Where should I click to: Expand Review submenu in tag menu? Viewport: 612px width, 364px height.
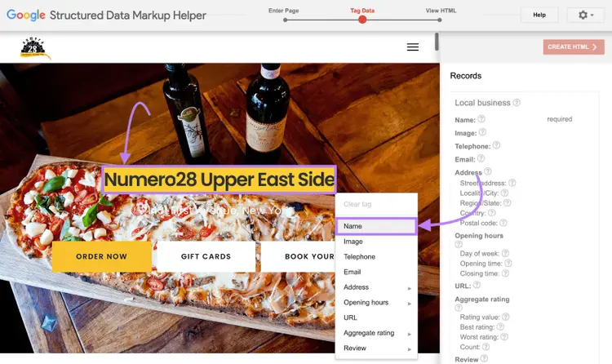[376, 348]
